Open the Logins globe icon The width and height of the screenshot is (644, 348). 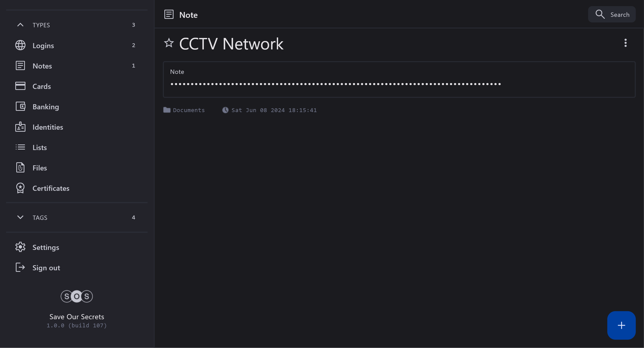(20, 45)
